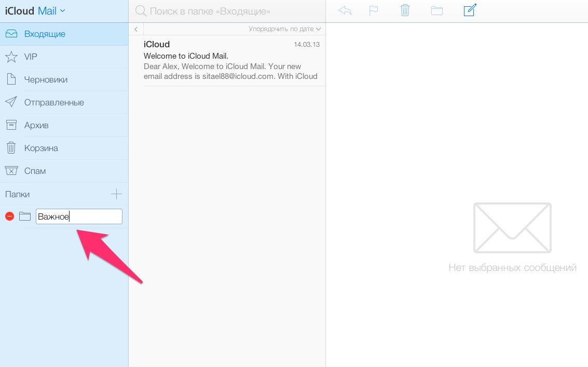Image resolution: width=588 pixels, height=367 pixels.
Task: Click the Move to folder toolbar icon
Action: click(437, 10)
